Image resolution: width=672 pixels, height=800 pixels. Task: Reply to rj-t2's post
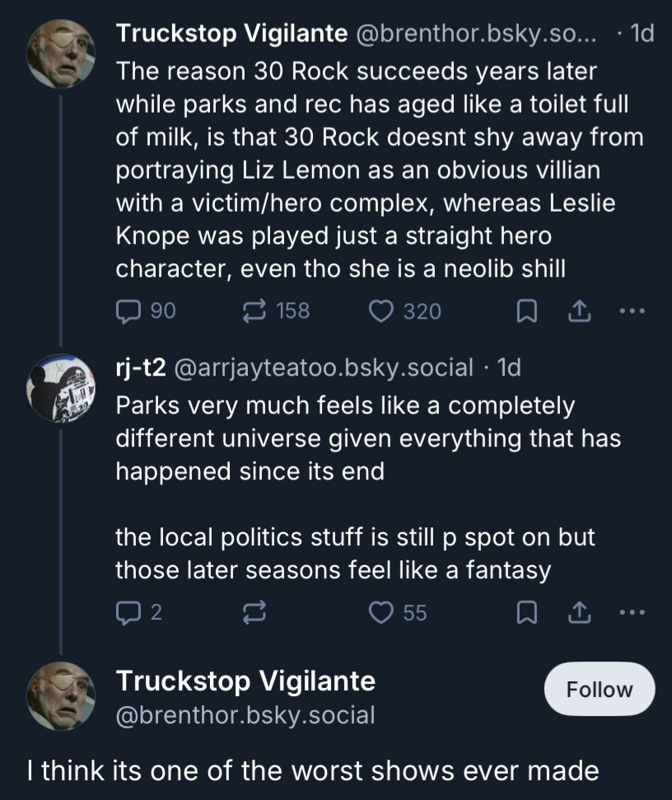point(130,612)
